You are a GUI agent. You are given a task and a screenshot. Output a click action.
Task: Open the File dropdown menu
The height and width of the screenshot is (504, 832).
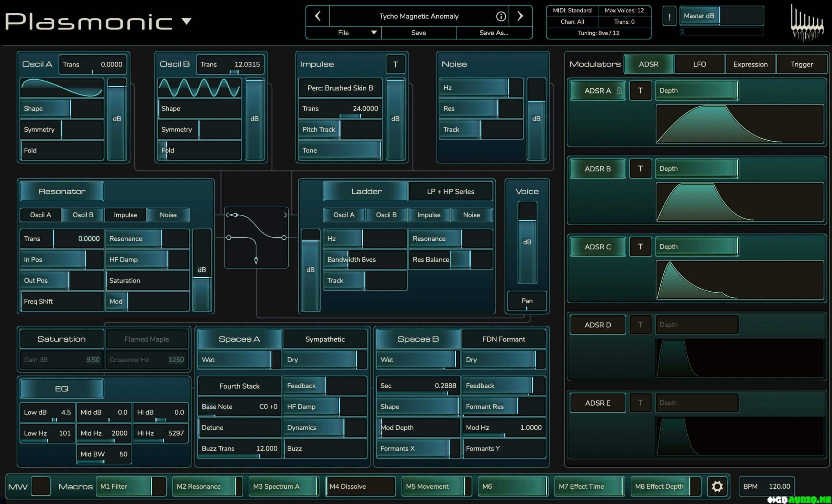tap(344, 33)
